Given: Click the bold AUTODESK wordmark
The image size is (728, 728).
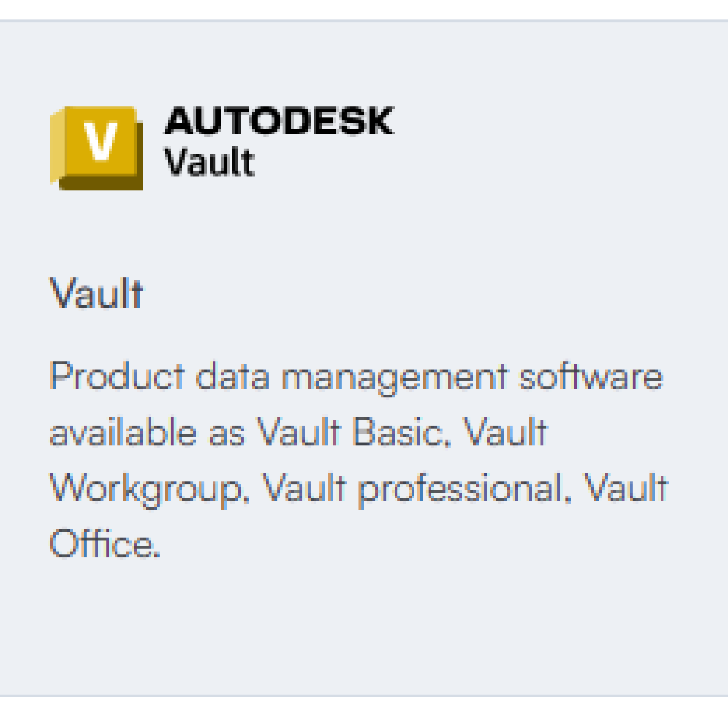Looking at the screenshot, I should pos(279,121).
